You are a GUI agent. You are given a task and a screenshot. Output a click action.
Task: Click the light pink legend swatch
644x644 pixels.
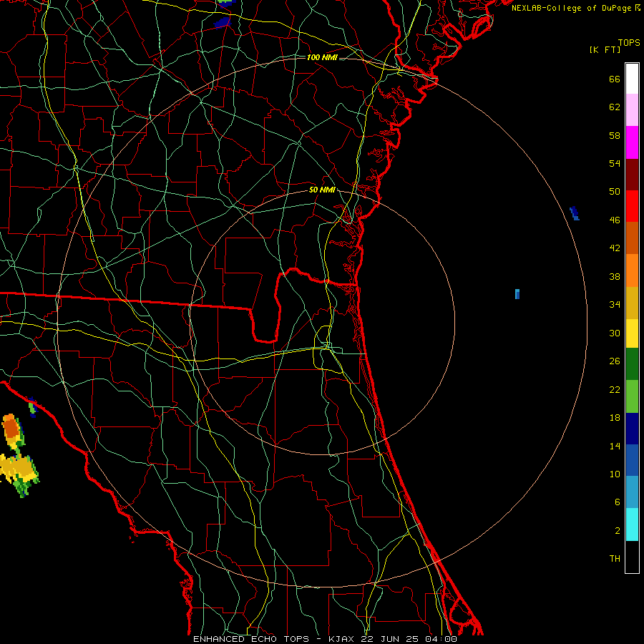pyautogui.click(x=632, y=110)
